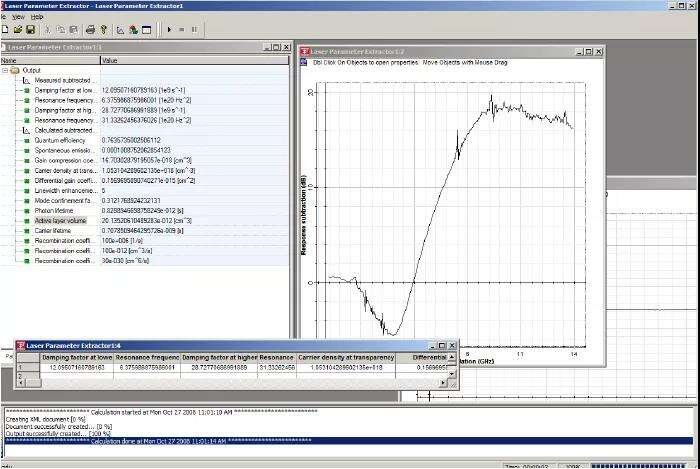The image size is (700, 469).
Task: Select the Active layer volume row
Action: tap(62, 220)
